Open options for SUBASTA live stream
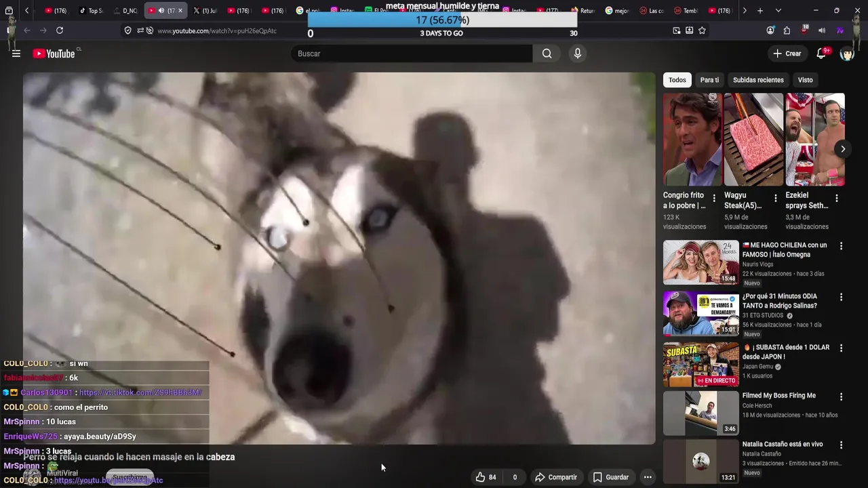 (841, 348)
